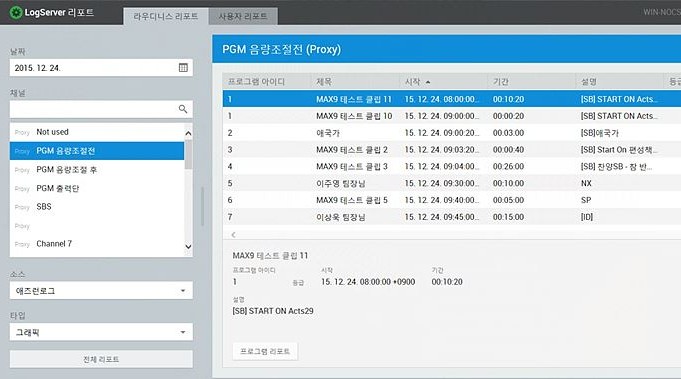Image resolution: width=681 pixels, height=379 pixels.
Task: Select the MAX9 테스트 클립 2 row
Action: 452,150
